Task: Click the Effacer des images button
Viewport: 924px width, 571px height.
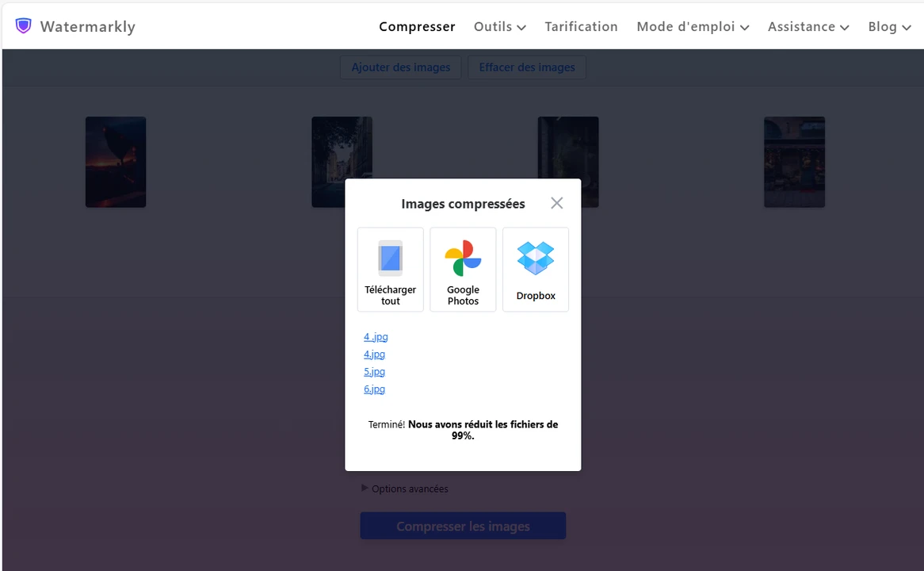Action: [x=527, y=67]
